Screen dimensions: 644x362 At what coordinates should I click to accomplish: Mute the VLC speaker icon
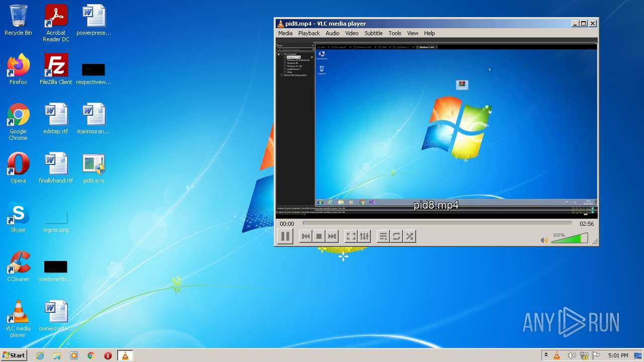pos(544,240)
